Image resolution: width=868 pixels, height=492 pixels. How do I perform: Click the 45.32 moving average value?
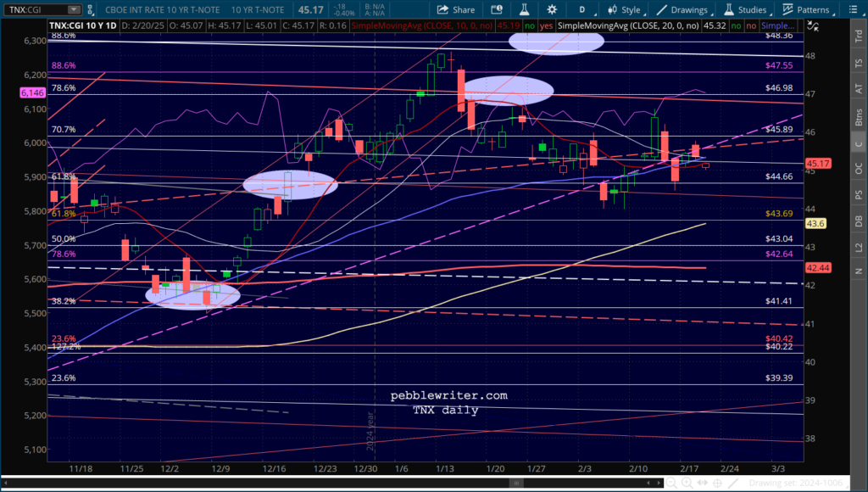715,25
